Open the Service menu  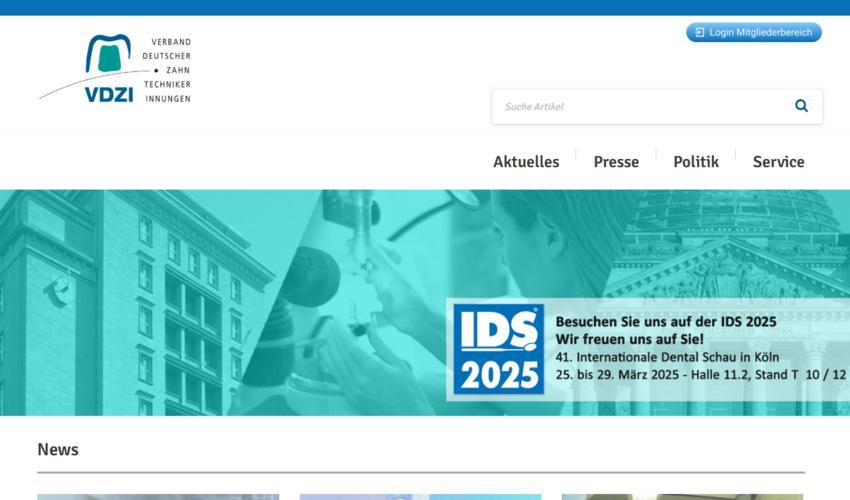[x=778, y=162]
